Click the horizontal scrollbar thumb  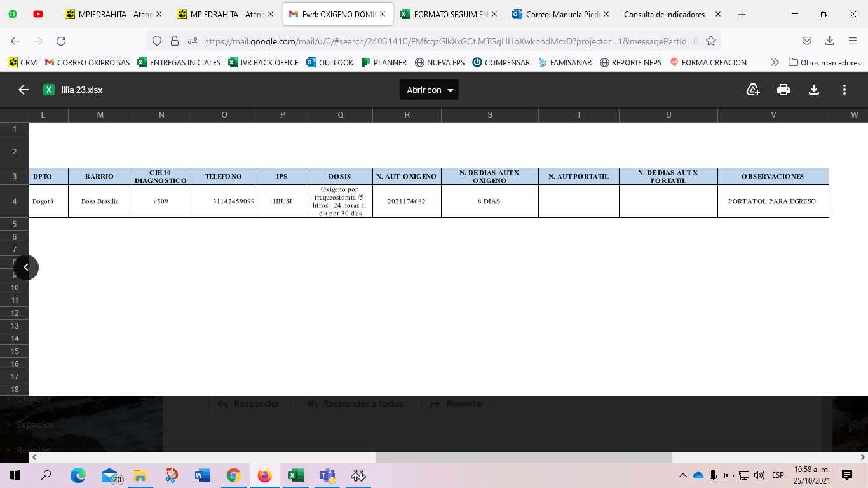(524, 457)
